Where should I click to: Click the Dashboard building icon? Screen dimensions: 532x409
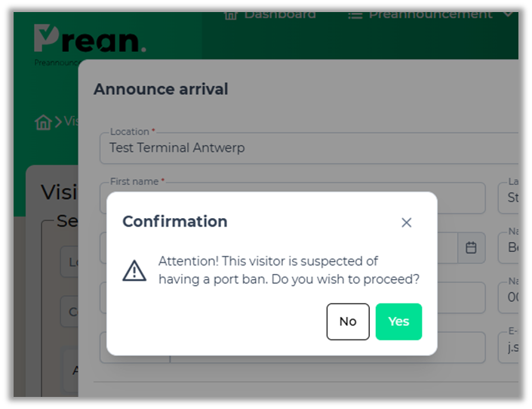(x=232, y=14)
